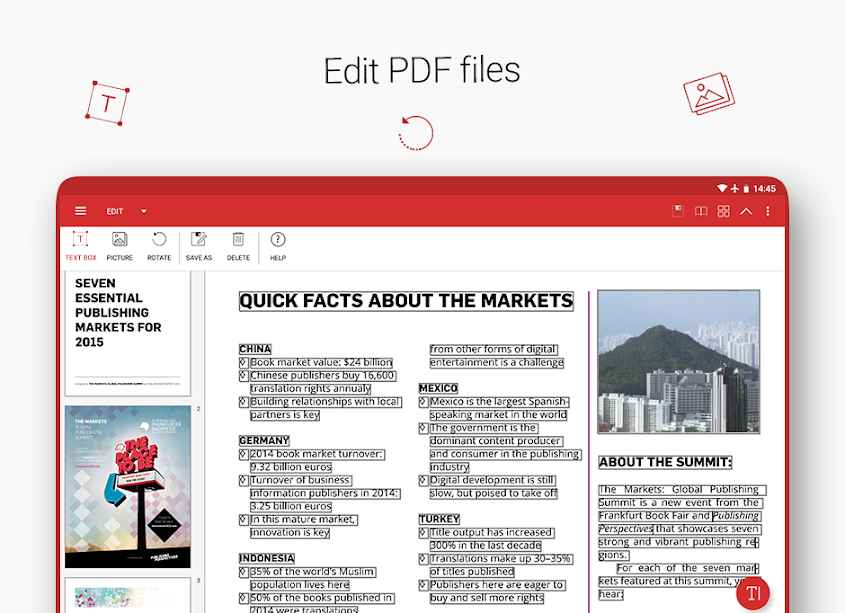Click the QUICK FACTS ABOUT THE MARKETS heading
The height and width of the screenshot is (613, 845).
coord(405,301)
